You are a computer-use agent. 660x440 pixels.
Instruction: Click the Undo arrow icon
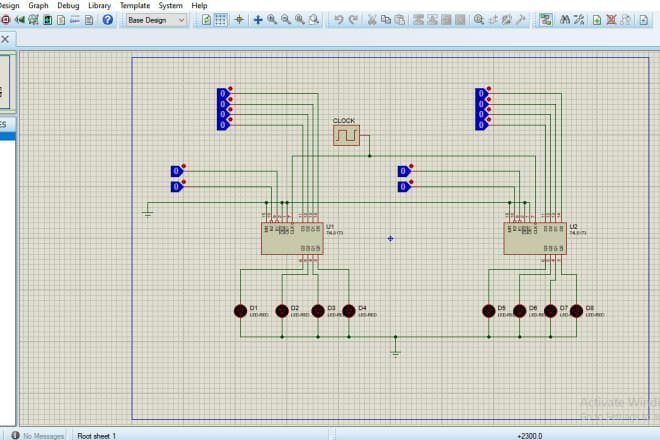click(x=338, y=20)
